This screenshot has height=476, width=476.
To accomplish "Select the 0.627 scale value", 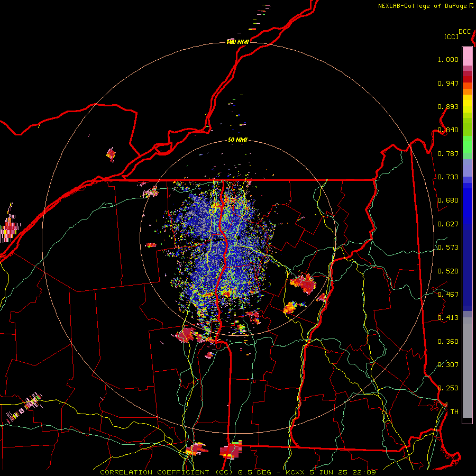I will (x=448, y=224).
